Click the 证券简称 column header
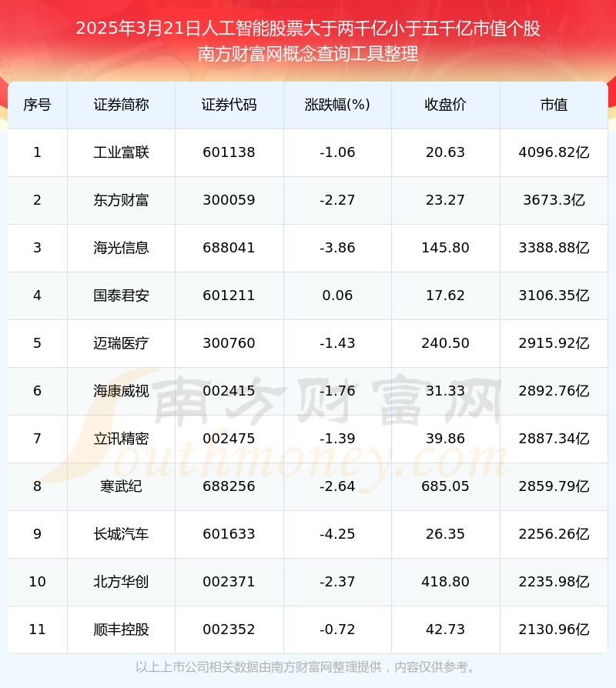 point(121,105)
